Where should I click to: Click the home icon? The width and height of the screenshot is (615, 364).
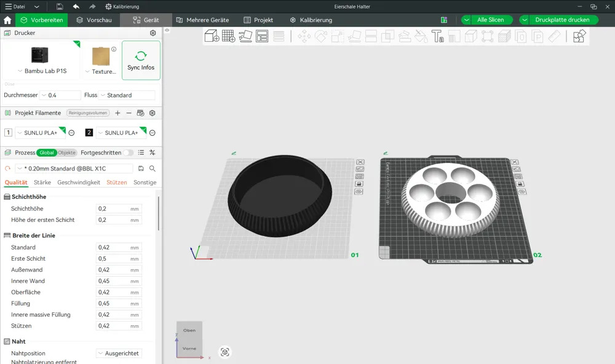(7, 20)
